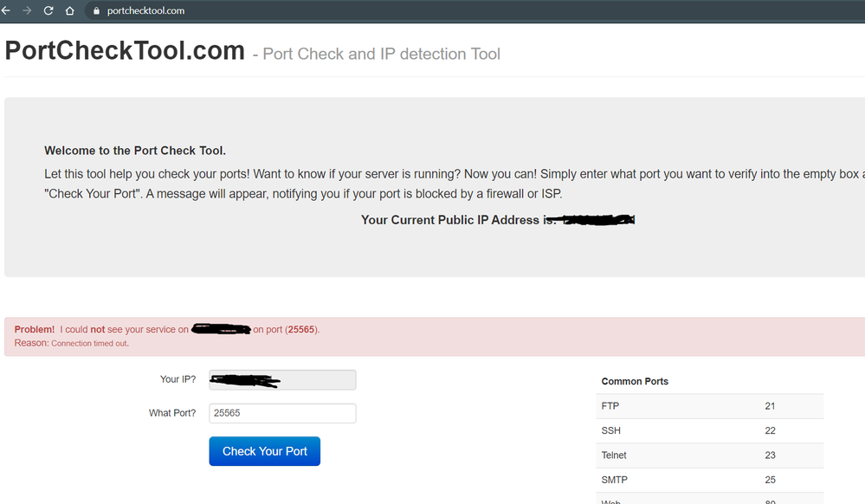Click port number 22 in the table
Image resolution: width=865 pixels, height=504 pixels.
pos(770,430)
